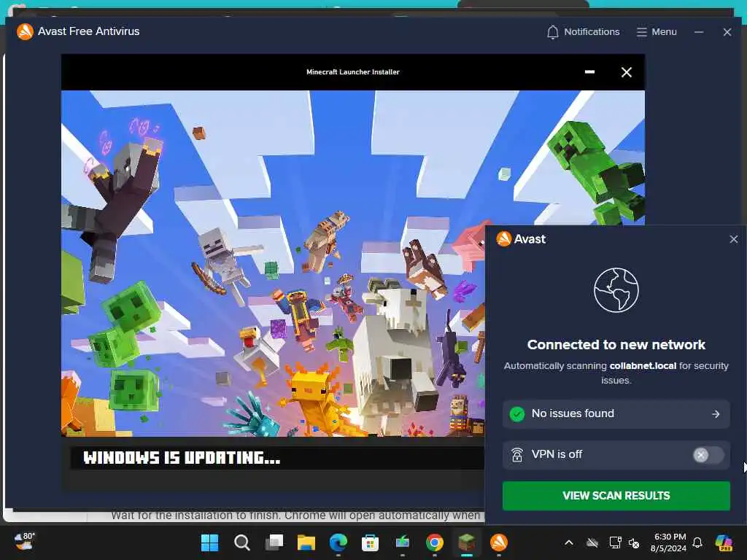747x560 pixels.
Task: Open the Copilot preview icon
Action: [x=724, y=542]
